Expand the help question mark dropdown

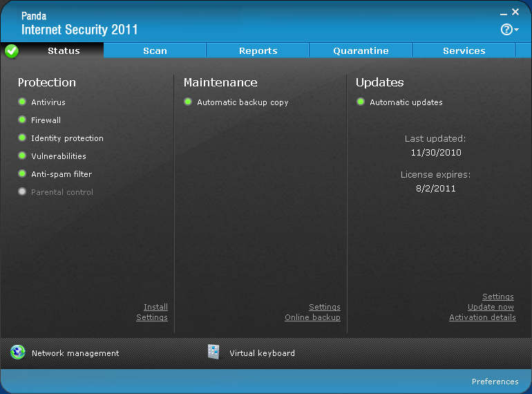[x=509, y=30]
